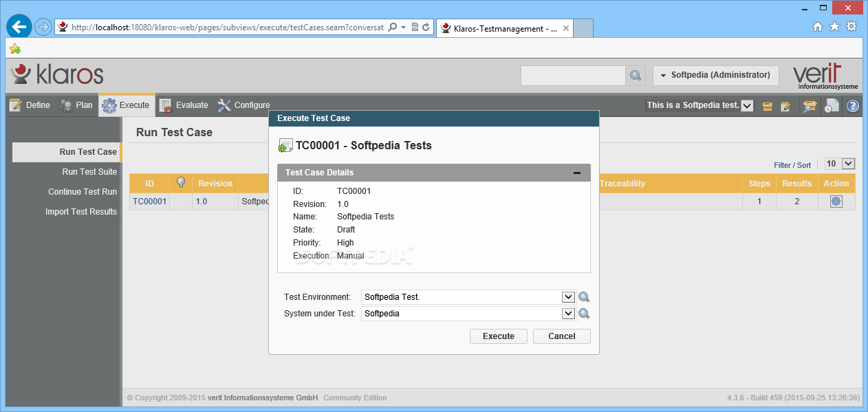Screen dimensions: 868x412
Task: Open the blue help question mark icon
Action: [853, 106]
